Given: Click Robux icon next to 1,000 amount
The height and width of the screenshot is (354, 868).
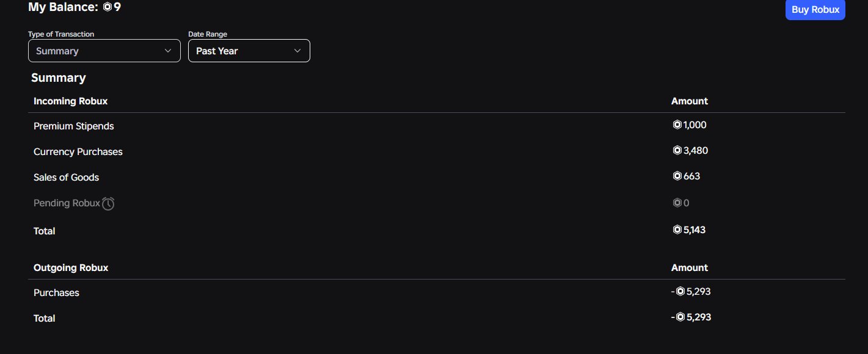Looking at the screenshot, I should click(677, 125).
